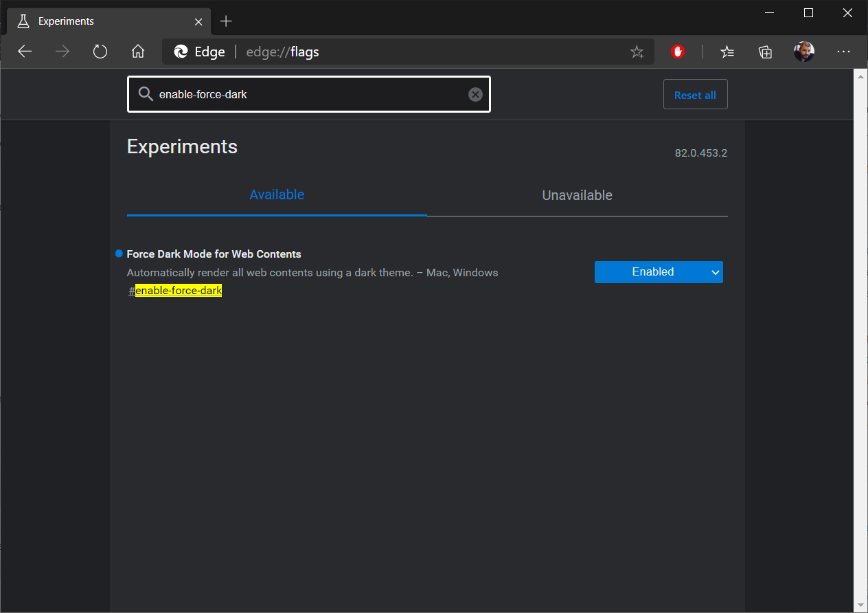Reload the edge://flags page
This screenshot has height=613, width=868.
(x=100, y=52)
